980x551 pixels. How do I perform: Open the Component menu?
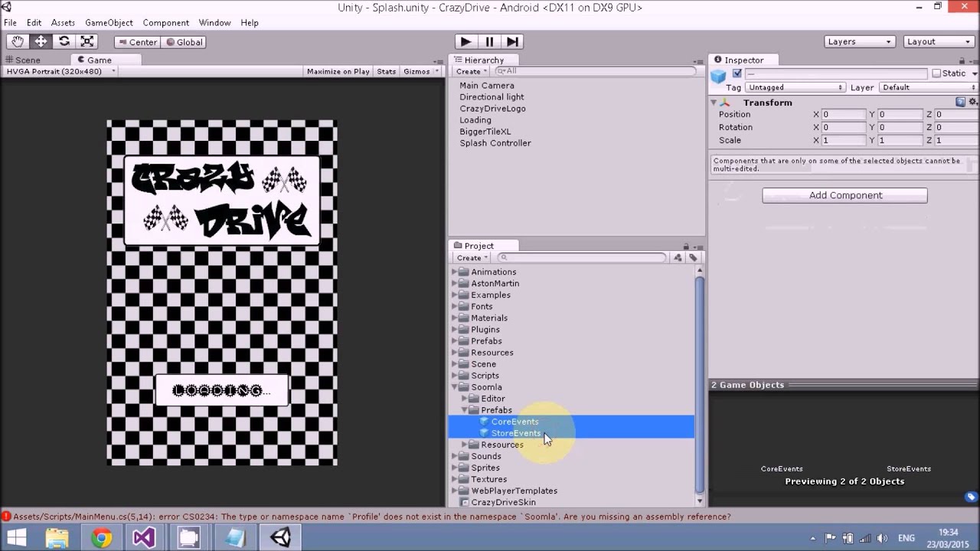pyautogui.click(x=165, y=23)
